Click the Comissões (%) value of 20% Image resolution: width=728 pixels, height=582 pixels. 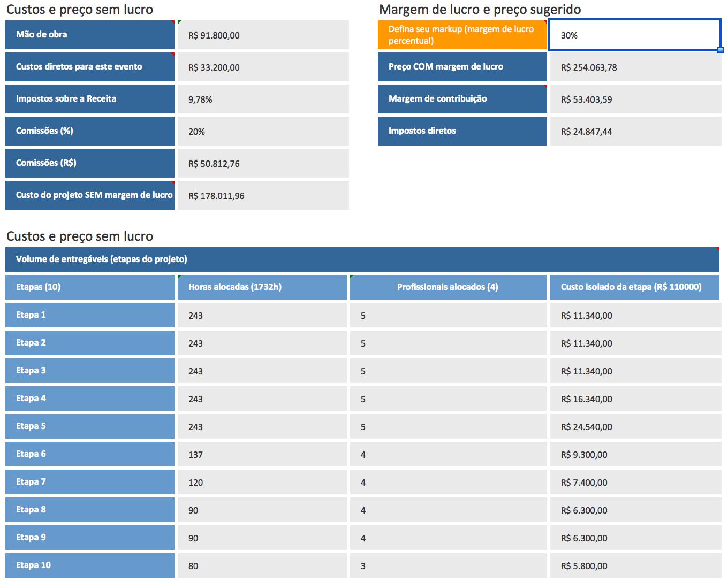(x=263, y=132)
